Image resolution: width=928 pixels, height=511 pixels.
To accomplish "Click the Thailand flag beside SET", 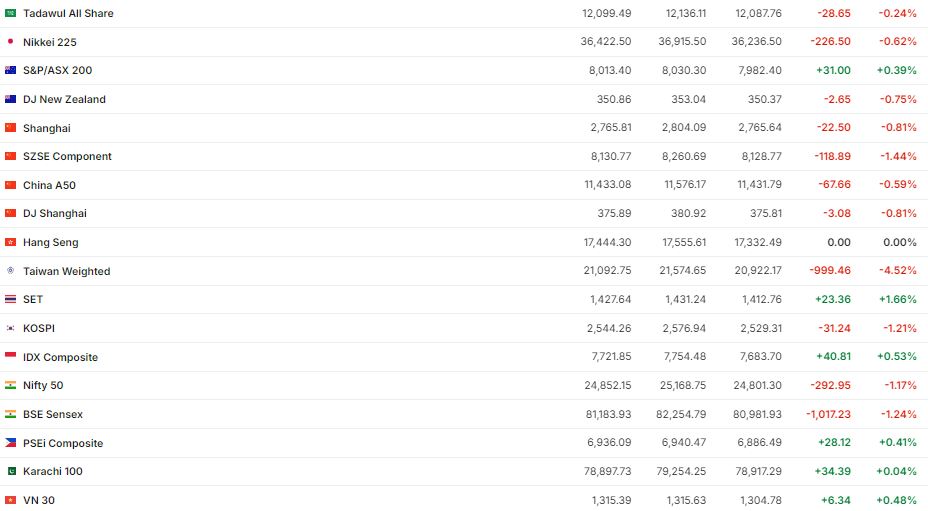I will [x=11, y=299].
